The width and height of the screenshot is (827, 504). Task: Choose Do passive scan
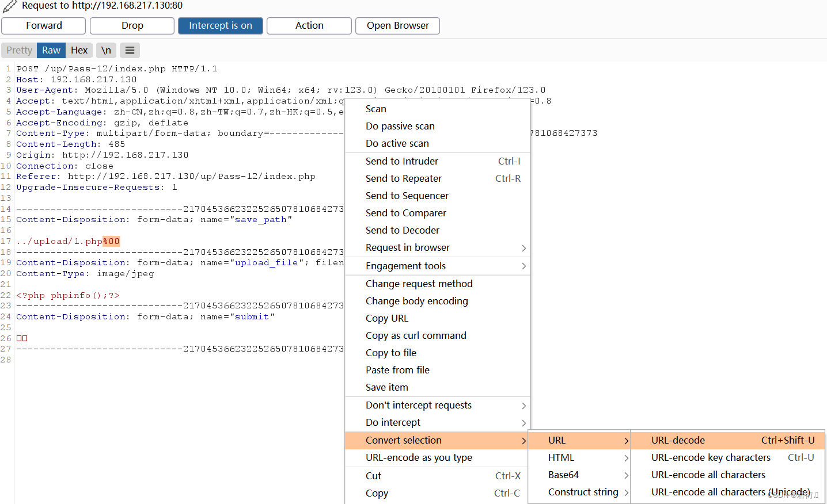(437, 126)
